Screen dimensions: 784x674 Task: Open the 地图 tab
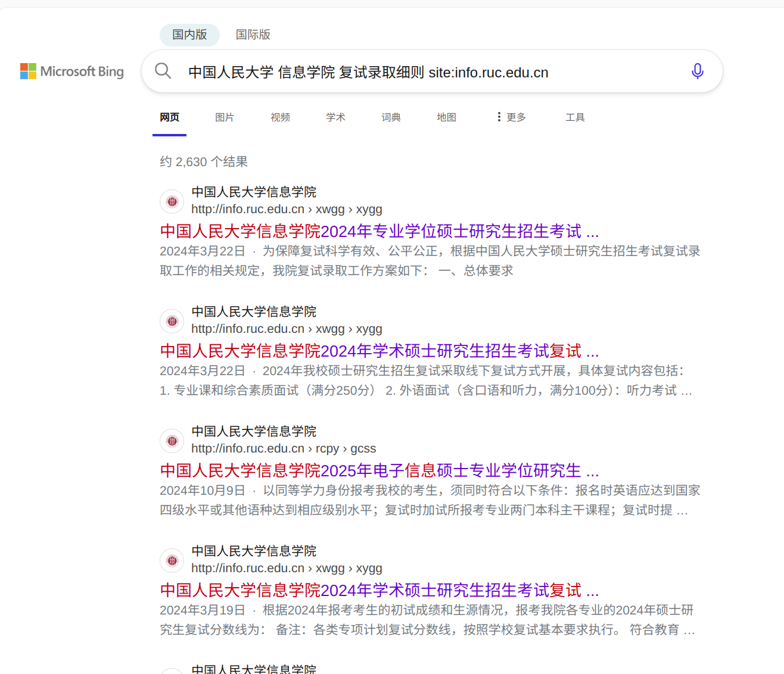point(446,117)
